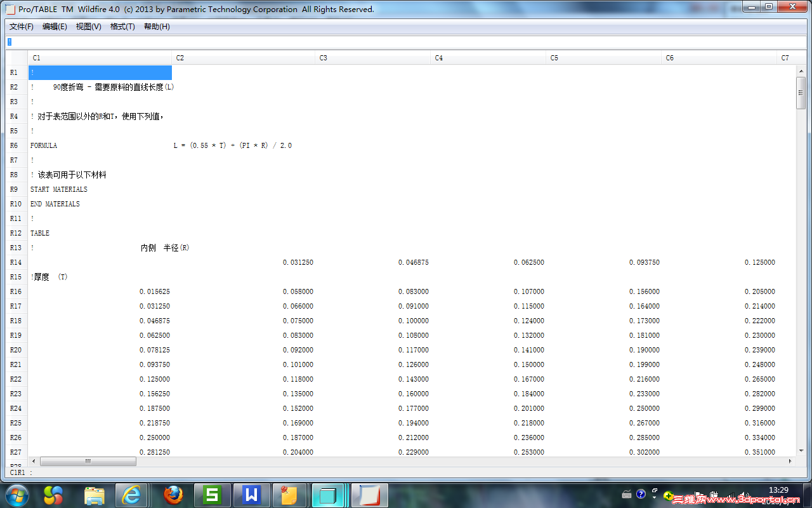Open Firefox from the taskbar

[x=173, y=495]
